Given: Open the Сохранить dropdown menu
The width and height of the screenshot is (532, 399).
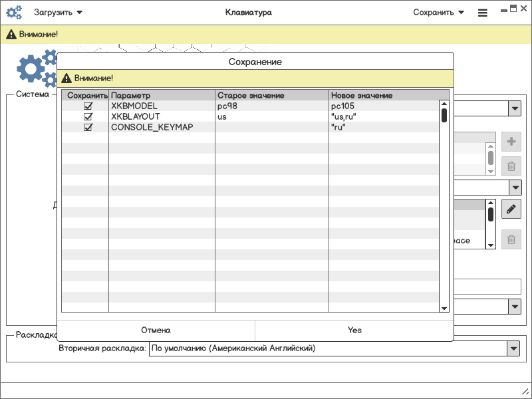Looking at the screenshot, I should coord(438,13).
